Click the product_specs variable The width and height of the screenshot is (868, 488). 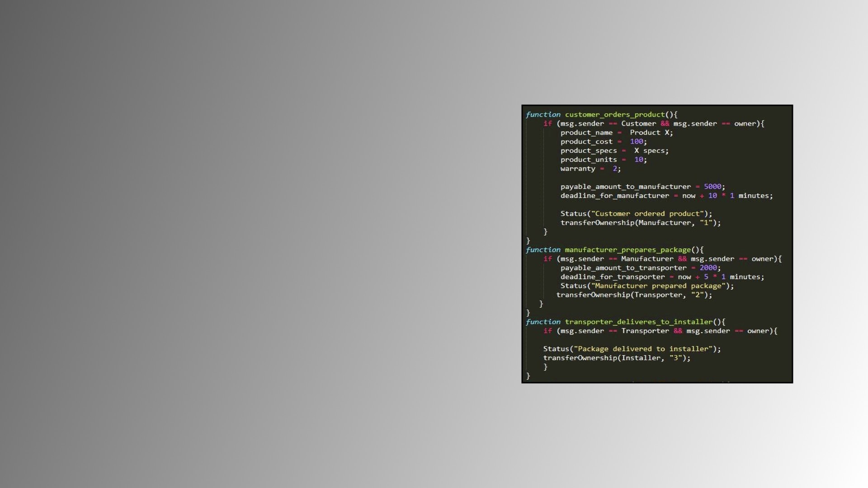589,151
